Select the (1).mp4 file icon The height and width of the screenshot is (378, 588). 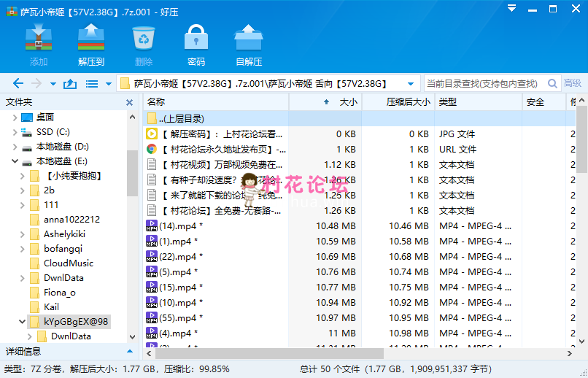(x=152, y=241)
